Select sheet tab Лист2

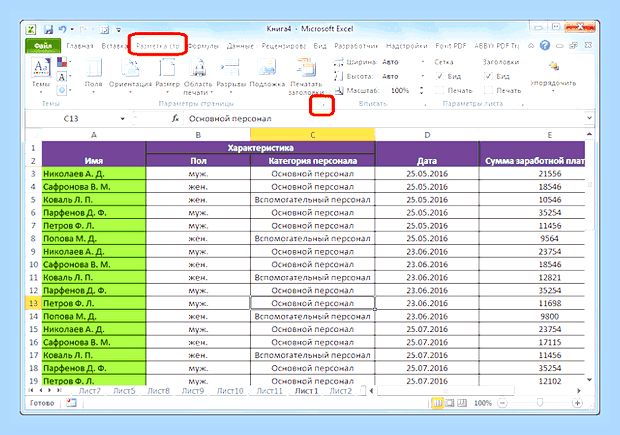(x=340, y=391)
